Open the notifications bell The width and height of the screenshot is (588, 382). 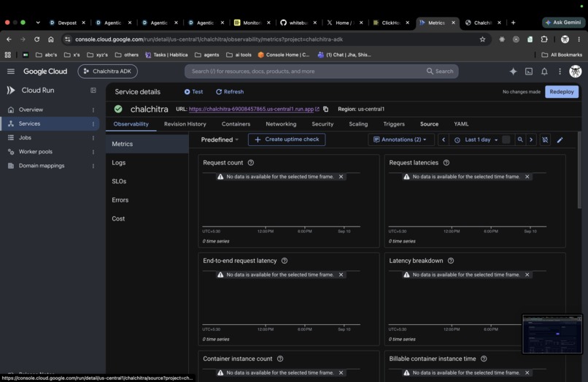point(544,72)
